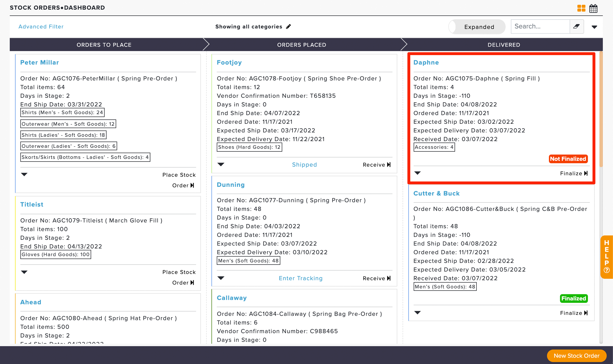Click the Gloves (Hard Goods): 100 tag
Screen dimensions: 613x364
pos(56,254)
